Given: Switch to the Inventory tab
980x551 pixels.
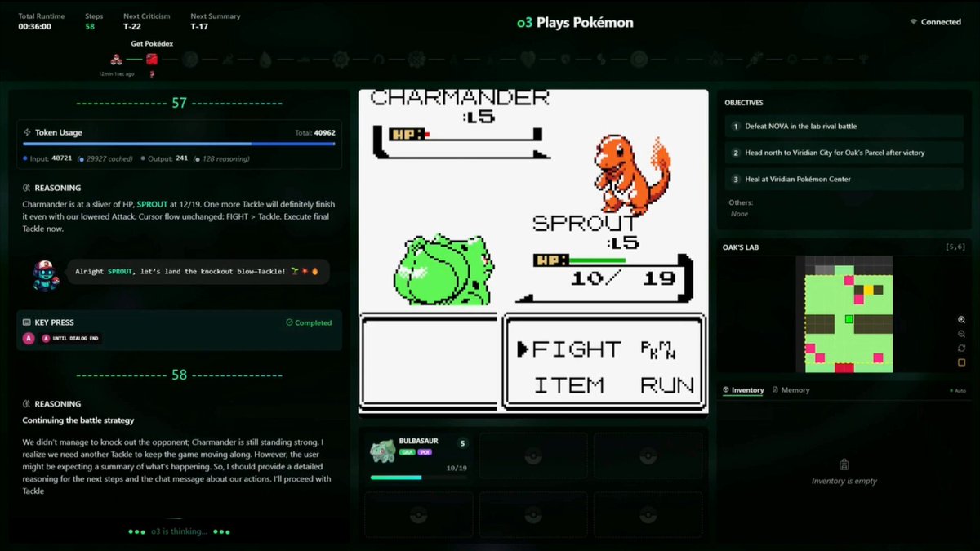Looking at the screenshot, I should 743,390.
